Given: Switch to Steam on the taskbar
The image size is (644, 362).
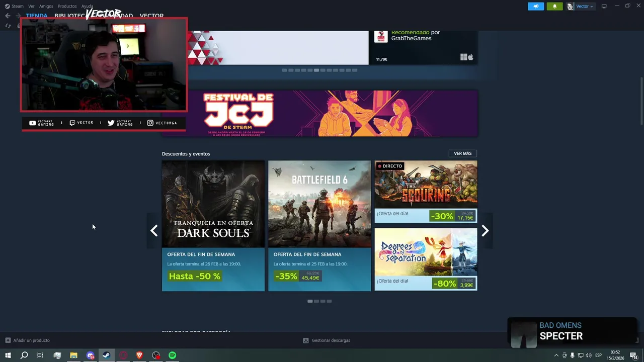Looking at the screenshot, I should 106,355.
